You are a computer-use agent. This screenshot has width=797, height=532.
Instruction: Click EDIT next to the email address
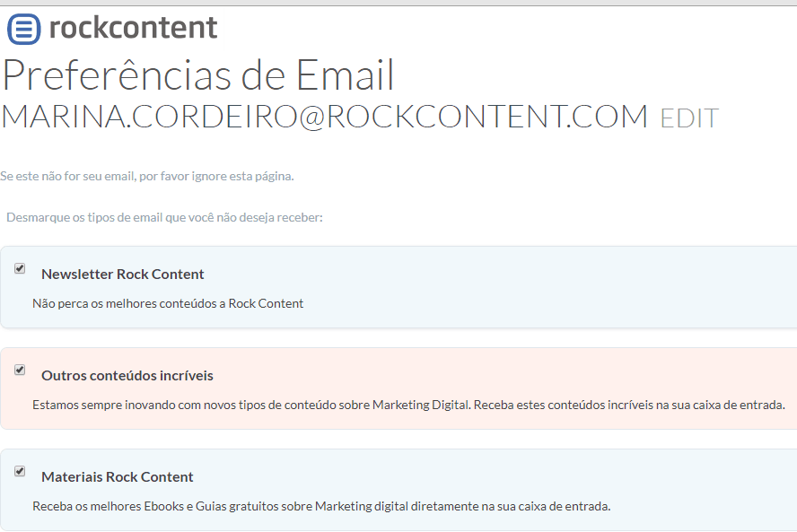click(x=689, y=118)
